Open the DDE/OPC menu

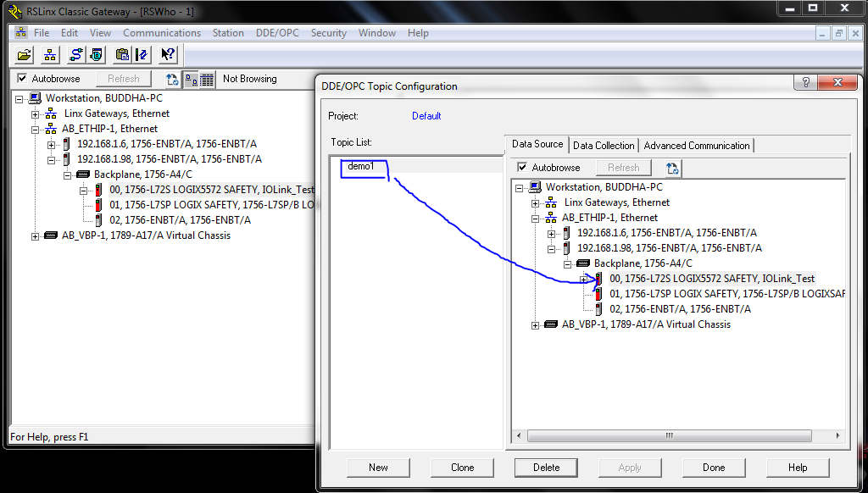(277, 33)
